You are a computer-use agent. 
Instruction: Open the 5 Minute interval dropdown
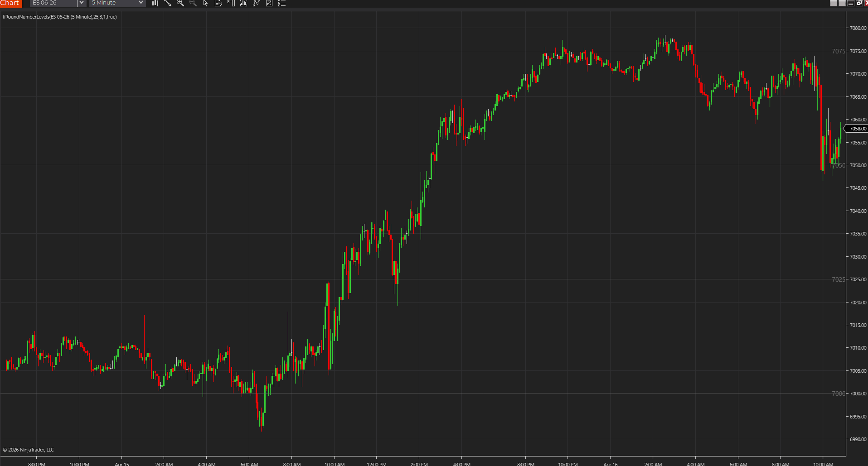point(116,3)
